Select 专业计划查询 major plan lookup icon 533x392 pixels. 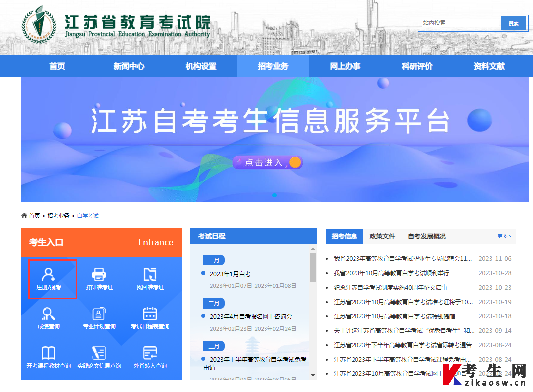(98, 318)
